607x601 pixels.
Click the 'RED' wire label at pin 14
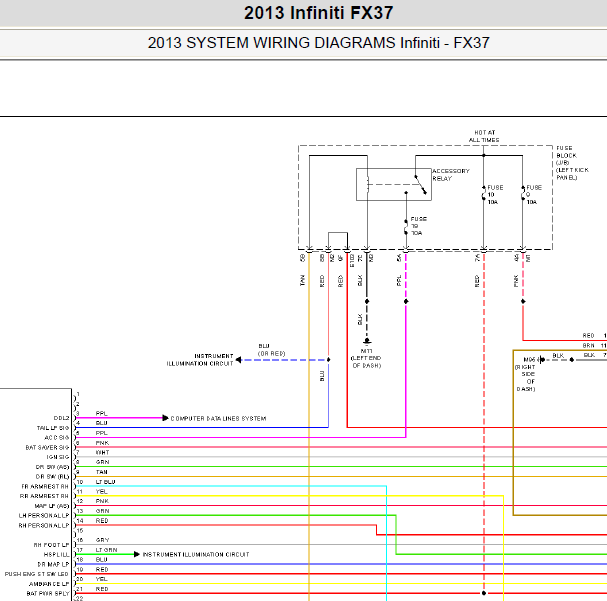coord(102,521)
